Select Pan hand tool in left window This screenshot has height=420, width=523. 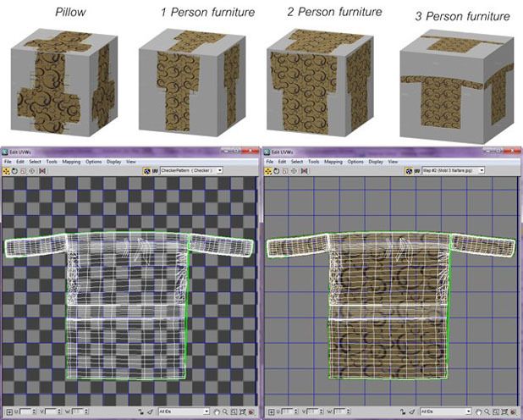[x=217, y=412]
